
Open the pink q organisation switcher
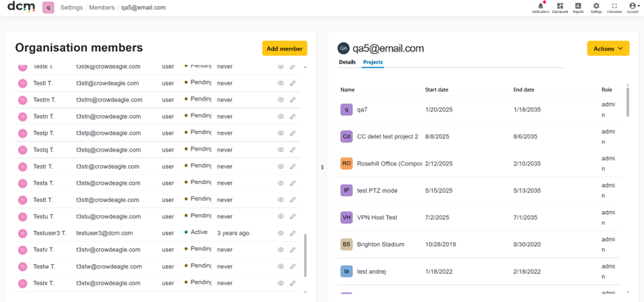coord(48,8)
